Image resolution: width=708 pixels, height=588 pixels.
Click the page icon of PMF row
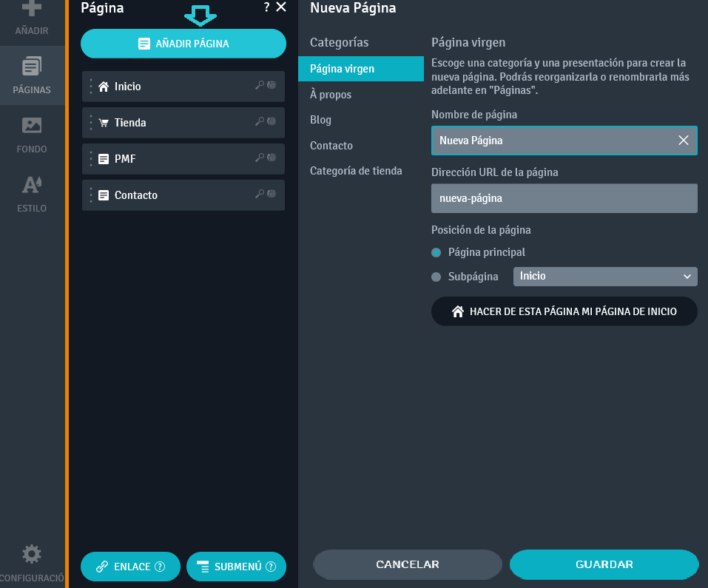tap(104, 159)
